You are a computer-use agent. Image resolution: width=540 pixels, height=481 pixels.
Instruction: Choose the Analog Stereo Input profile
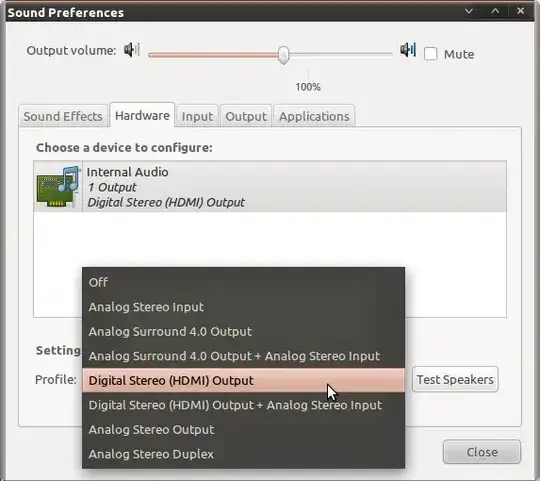[x=243, y=307]
